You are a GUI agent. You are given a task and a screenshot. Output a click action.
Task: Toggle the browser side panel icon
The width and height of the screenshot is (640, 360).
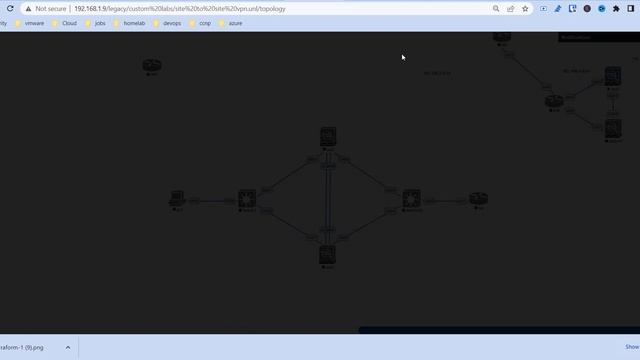pos(631,9)
